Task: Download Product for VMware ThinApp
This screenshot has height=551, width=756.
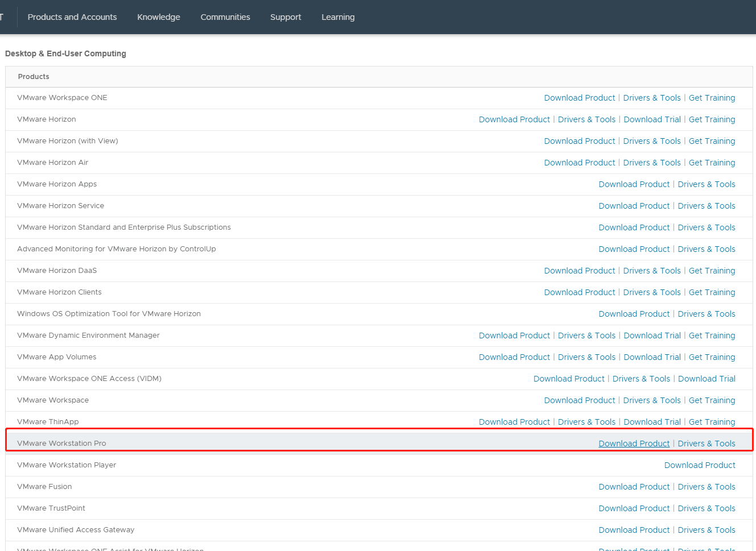Action: coord(514,422)
